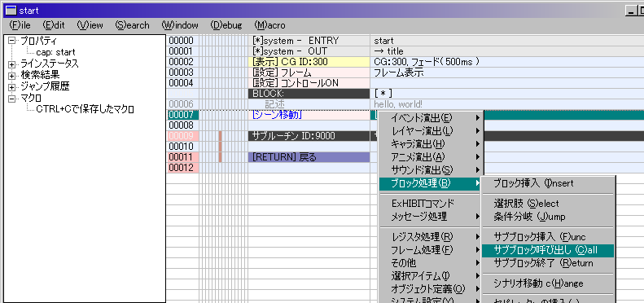Click the [設定] フレーム command cell
The image size is (644, 303).
pyautogui.click(x=309, y=72)
